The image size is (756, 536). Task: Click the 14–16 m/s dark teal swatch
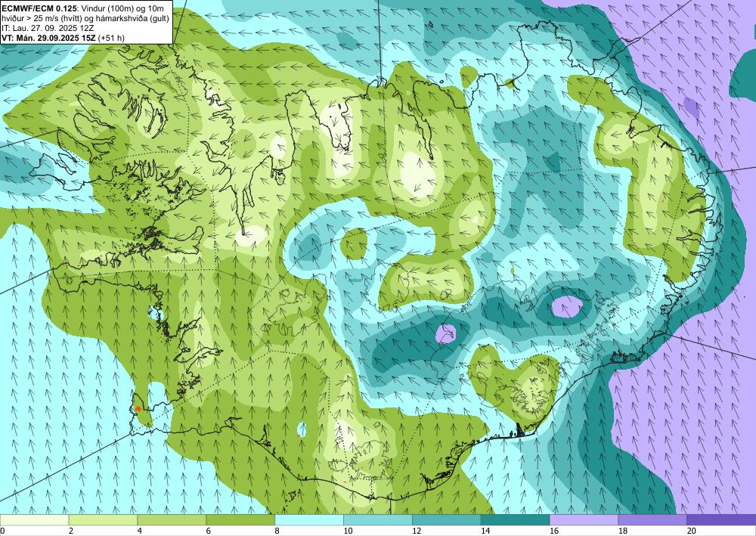tap(515, 520)
